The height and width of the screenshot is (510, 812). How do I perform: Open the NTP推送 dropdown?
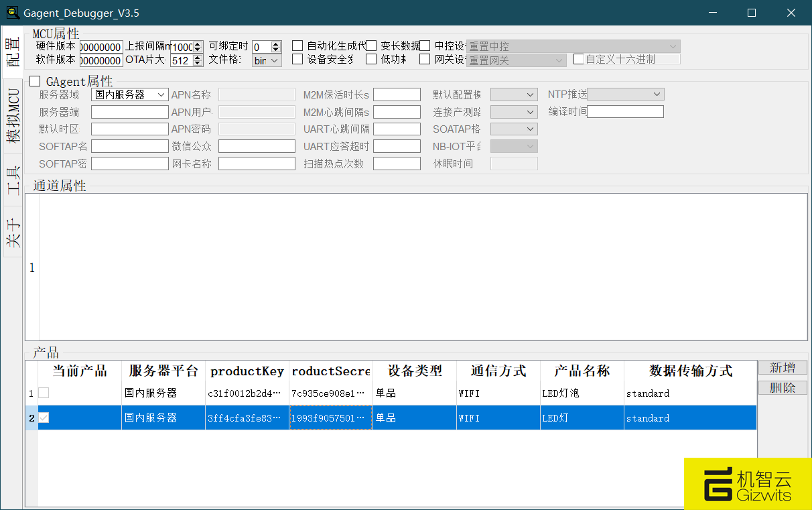(625, 94)
